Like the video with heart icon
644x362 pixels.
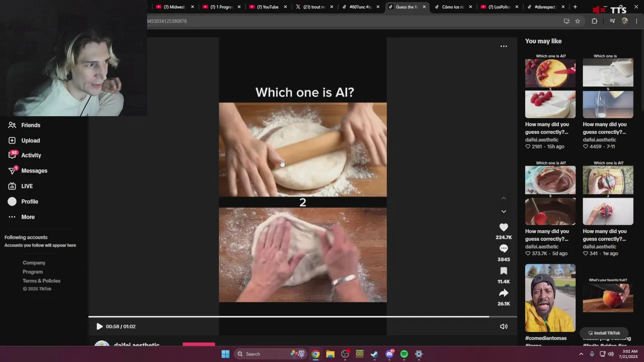[x=504, y=228]
